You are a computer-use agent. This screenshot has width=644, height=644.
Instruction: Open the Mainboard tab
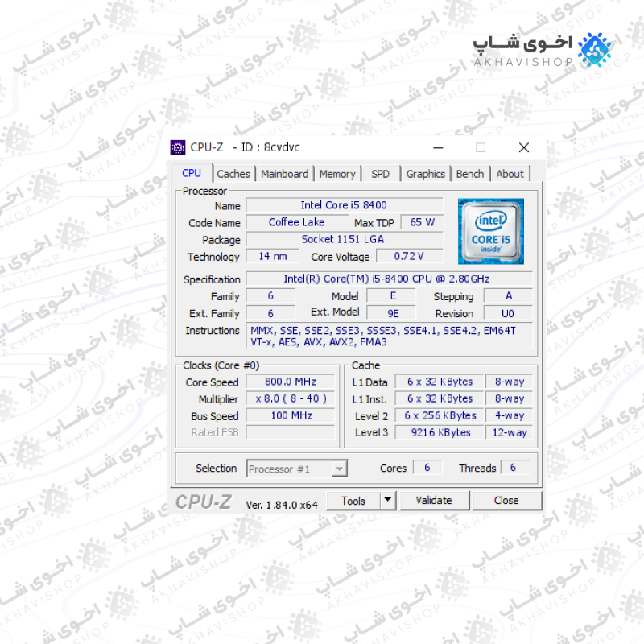pyautogui.click(x=284, y=174)
